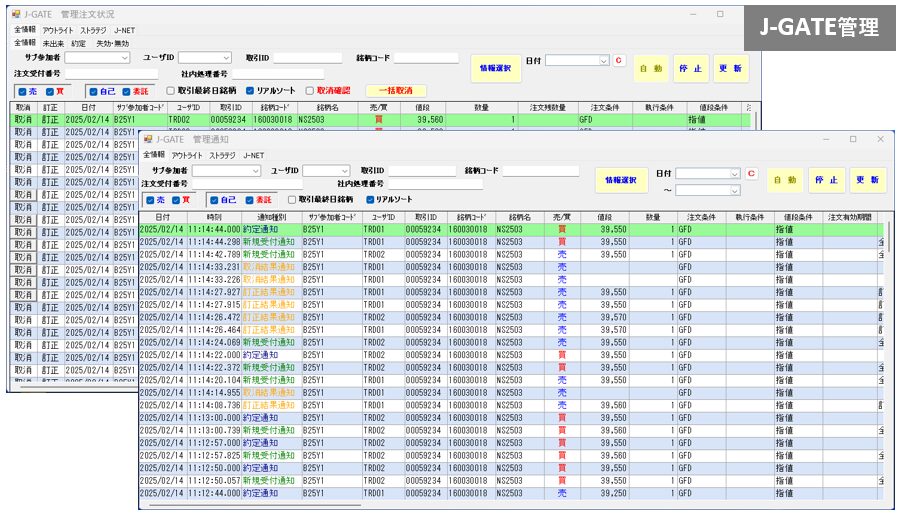
Task: Select row at 11:14:22.000 約定通知
Action: [511, 355]
